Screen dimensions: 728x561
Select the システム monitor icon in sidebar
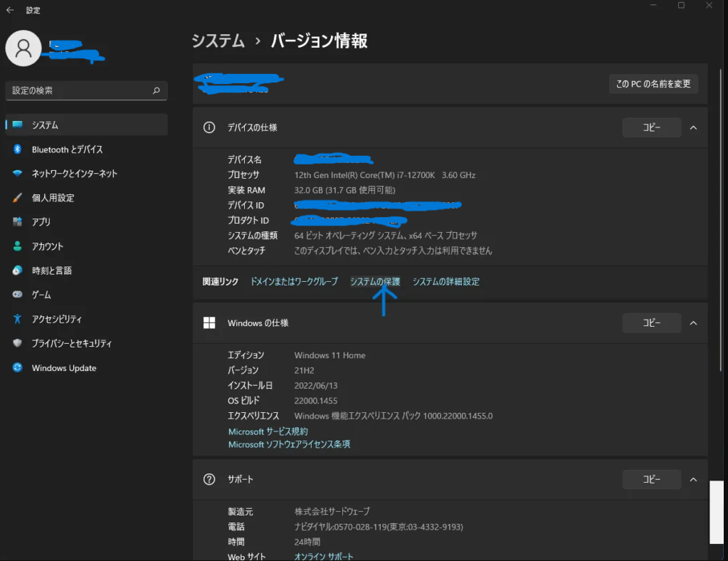(18, 125)
